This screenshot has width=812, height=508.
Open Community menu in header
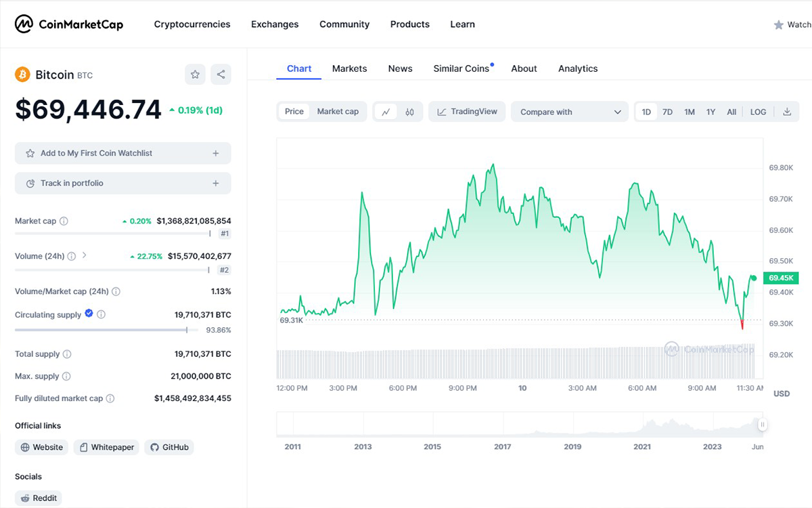[344, 24]
